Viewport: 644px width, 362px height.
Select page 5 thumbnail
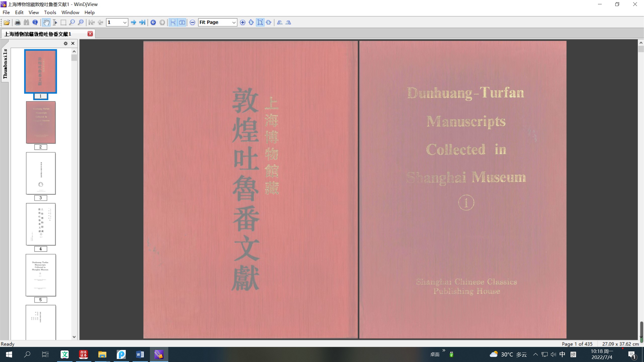pyautogui.click(x=41, y=275)
